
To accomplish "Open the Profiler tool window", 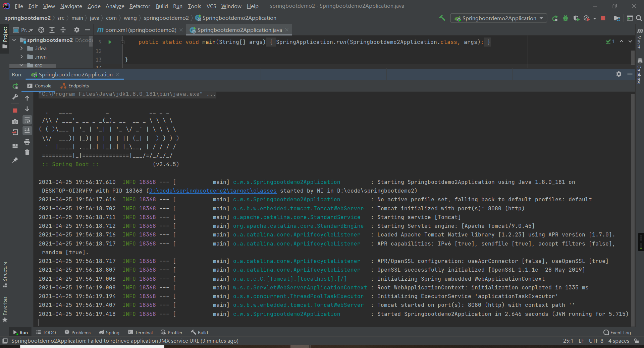I will tap(171, 333).
